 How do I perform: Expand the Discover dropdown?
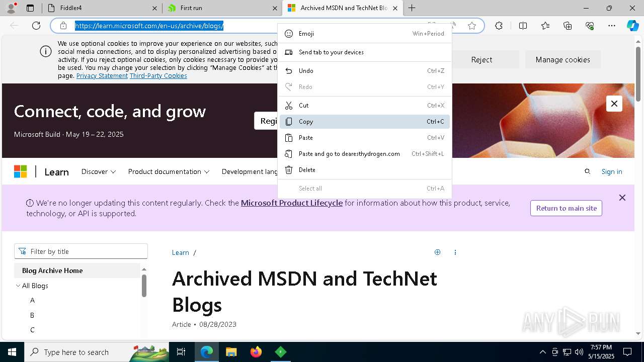pyautogui.click(x=99, y=171)
